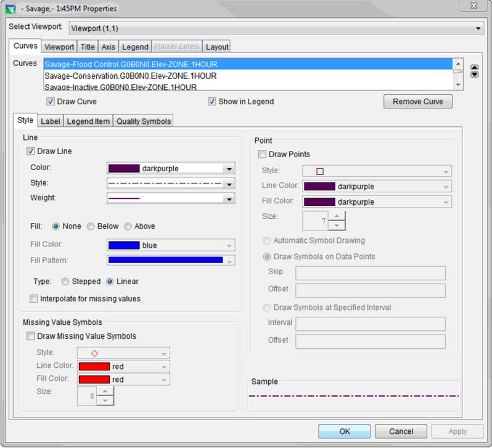Increase the Point Size spinner value

pos(337,216)
